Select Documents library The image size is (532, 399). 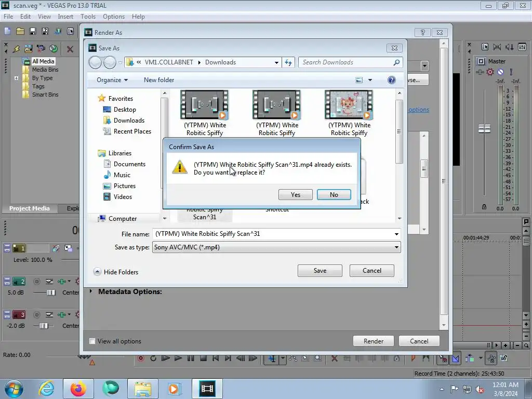tap(129, 164)
